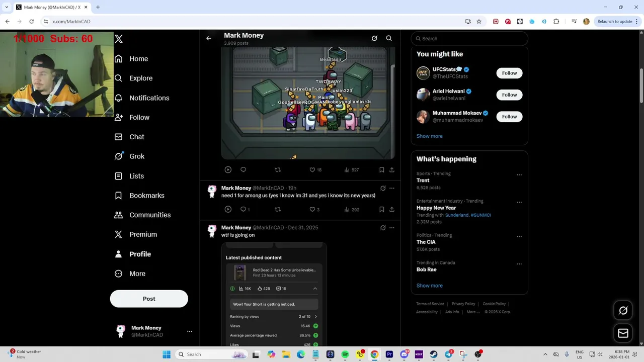This screenshot has width=644, height=362.
Task: View analytics showing 292 views
Action: click(x=352, y=209)
